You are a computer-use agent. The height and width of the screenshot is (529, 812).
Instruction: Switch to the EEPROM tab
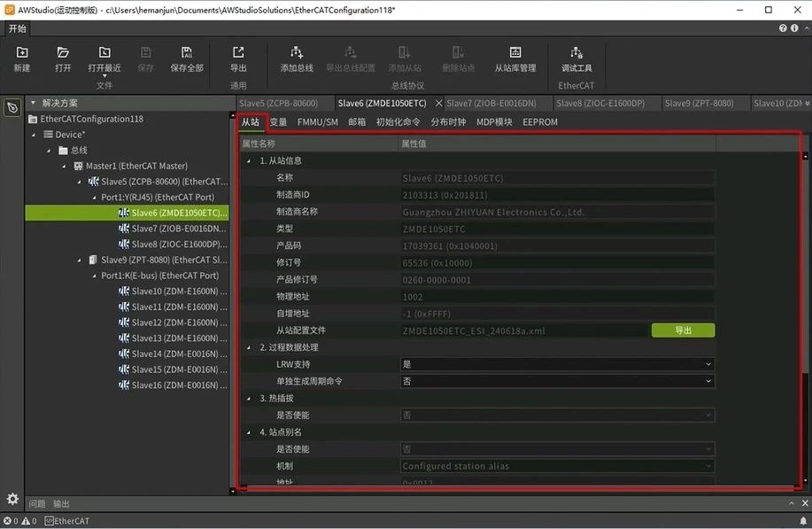tap(540, 122)
